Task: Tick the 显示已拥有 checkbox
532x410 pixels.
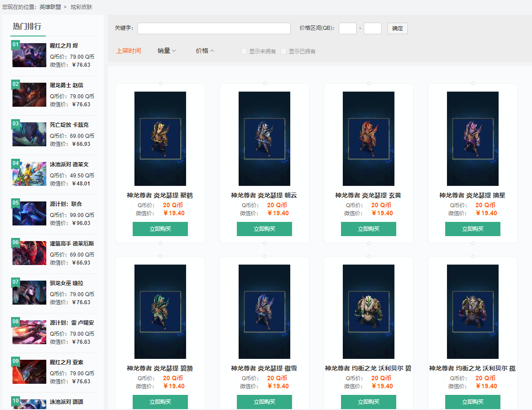Action: tap(284, 51)
